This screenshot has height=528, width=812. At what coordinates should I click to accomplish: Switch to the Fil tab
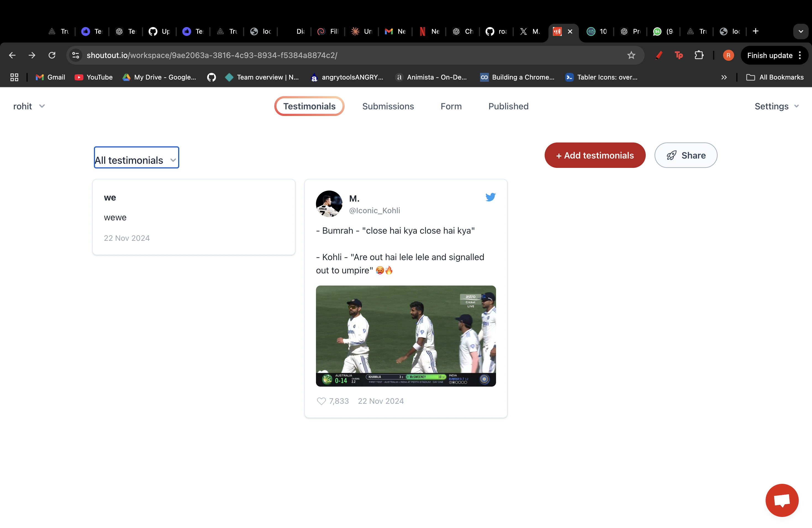[328, 31]
